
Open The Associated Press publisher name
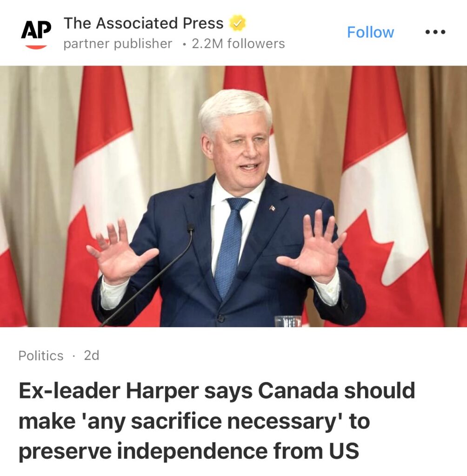143,23
